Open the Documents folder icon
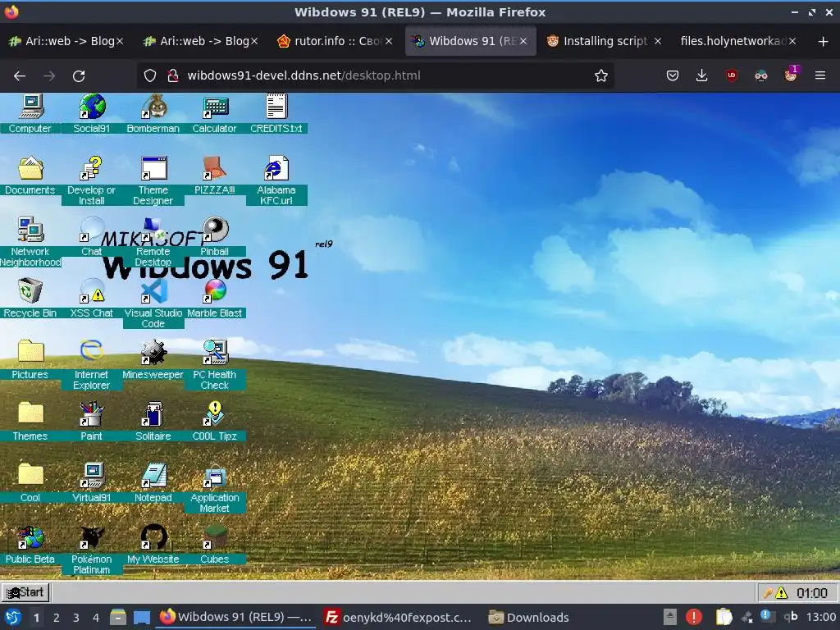This screenshot has height=630, width=840. [30, 167]
